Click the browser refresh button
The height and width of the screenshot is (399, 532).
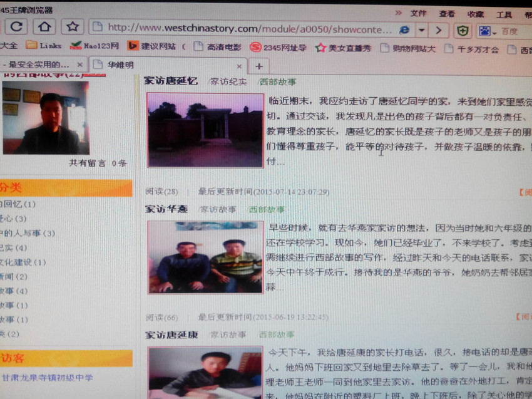point(16,26)
